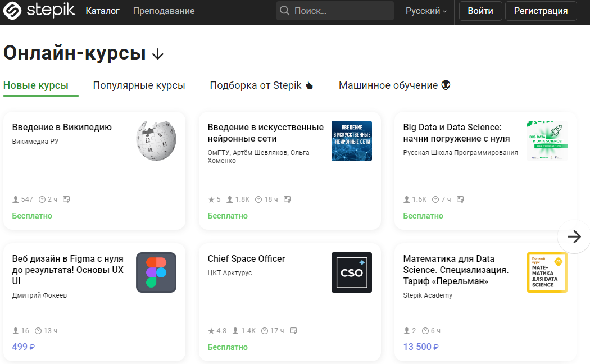Open Big Data и Data Science course title

(x=456, y=133)
